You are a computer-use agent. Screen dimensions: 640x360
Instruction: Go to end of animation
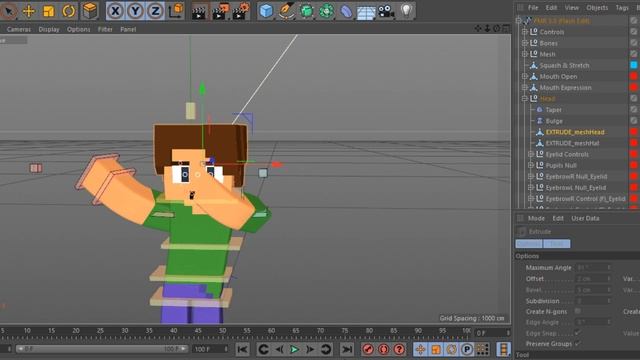click(347, 349)
